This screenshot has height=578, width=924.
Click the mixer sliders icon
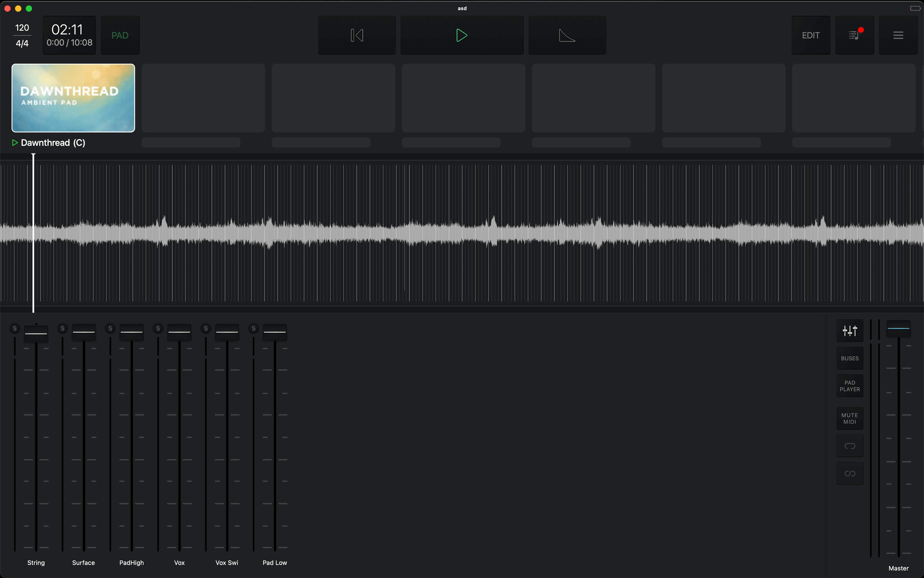[x=849, y=330]
